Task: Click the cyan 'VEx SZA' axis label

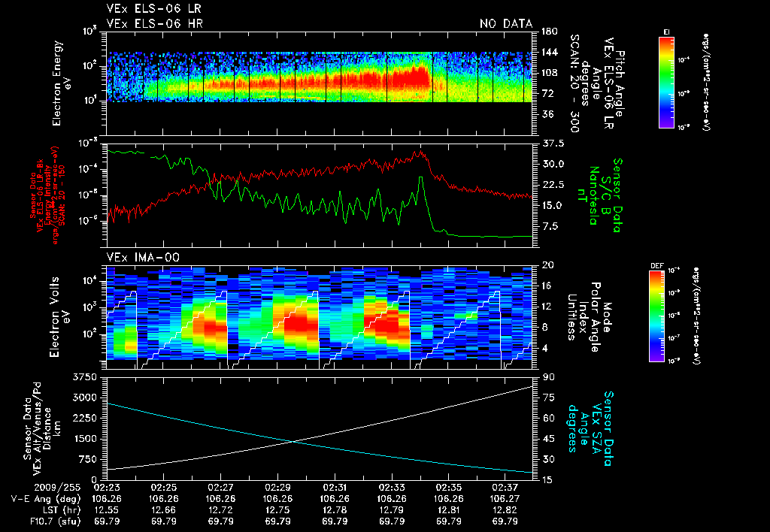Action: tap(596, 428)
